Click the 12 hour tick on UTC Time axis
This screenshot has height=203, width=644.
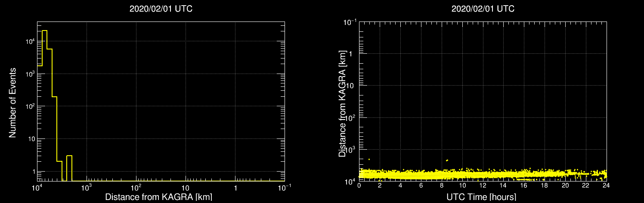(x=483, y=186)
